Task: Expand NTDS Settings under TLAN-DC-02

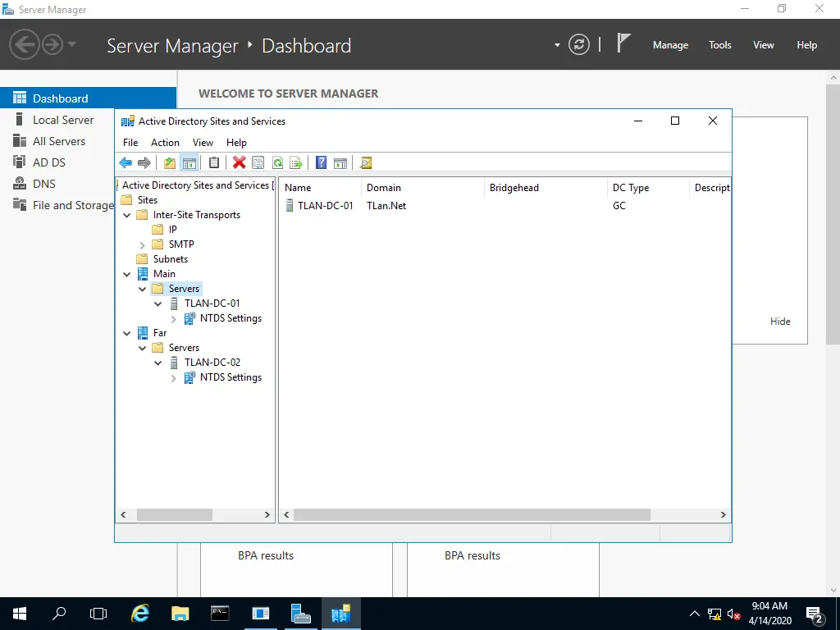Action: click(174, 378)
